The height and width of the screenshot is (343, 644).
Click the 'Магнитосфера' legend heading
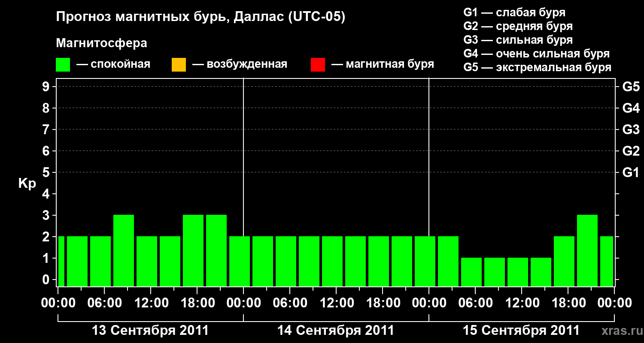coord(101,43)
